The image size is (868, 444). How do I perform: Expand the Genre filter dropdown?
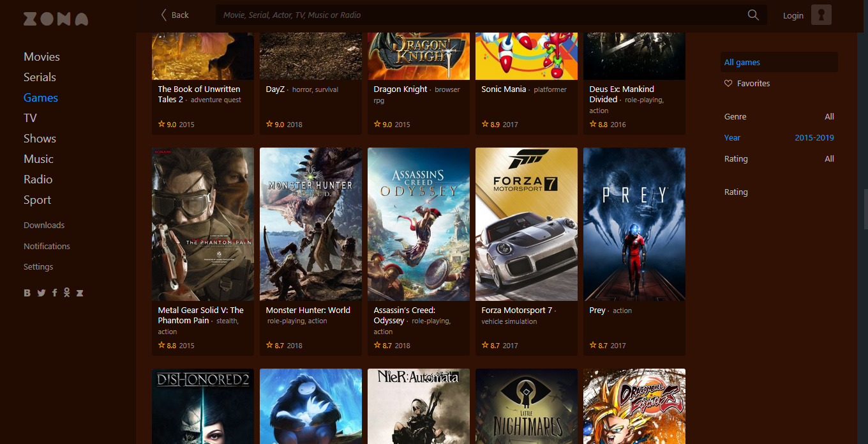click(779, 116)
